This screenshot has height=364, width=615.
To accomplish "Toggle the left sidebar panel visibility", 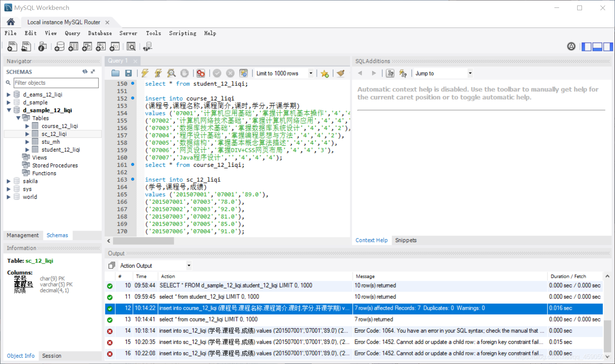I will [x=587, y=46].
